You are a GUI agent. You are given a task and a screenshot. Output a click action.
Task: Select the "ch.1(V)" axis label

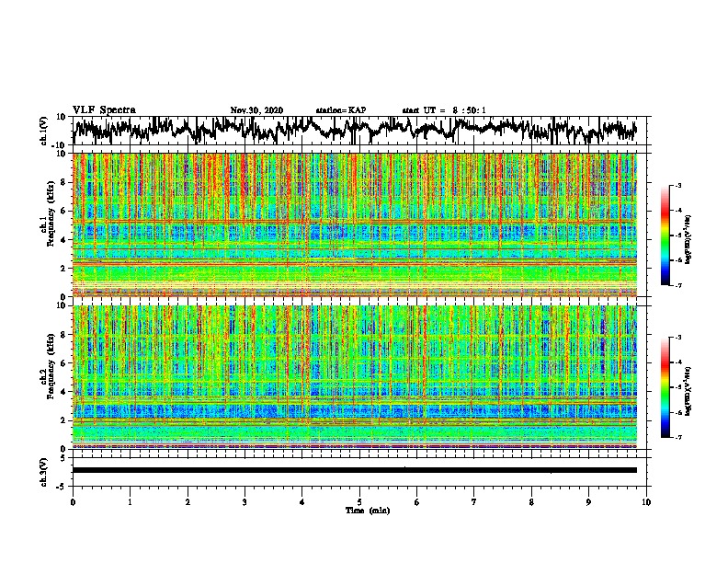click(x=44, y=131)
